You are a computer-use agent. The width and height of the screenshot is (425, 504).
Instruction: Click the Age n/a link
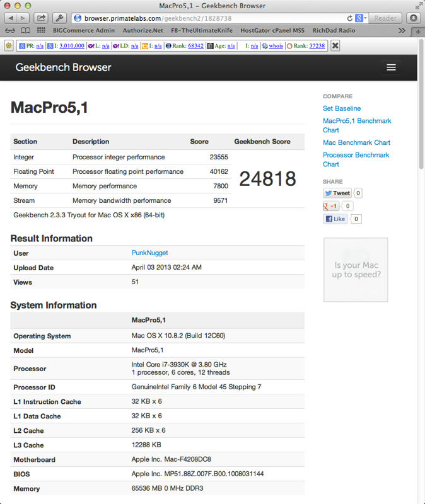[231, 46]
